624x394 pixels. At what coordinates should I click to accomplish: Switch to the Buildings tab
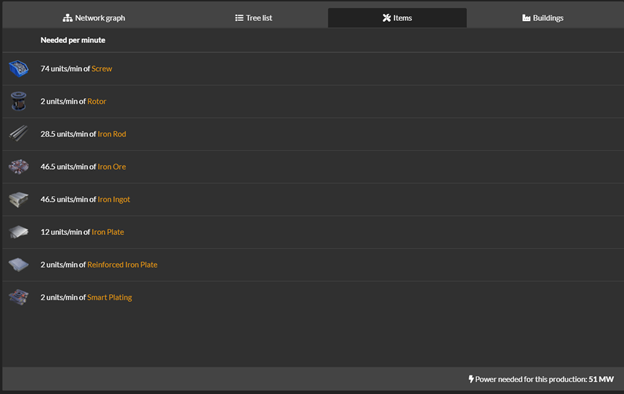(x=542, y=18)
